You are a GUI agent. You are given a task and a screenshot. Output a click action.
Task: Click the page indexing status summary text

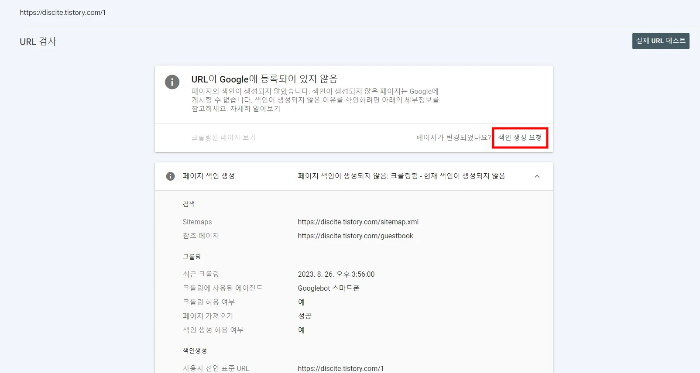click(x=401, y=176)
